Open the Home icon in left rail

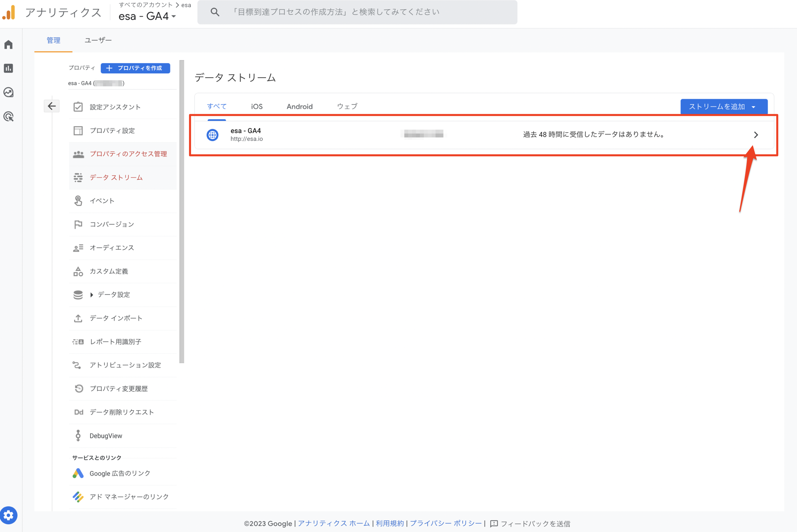(9, 44)
